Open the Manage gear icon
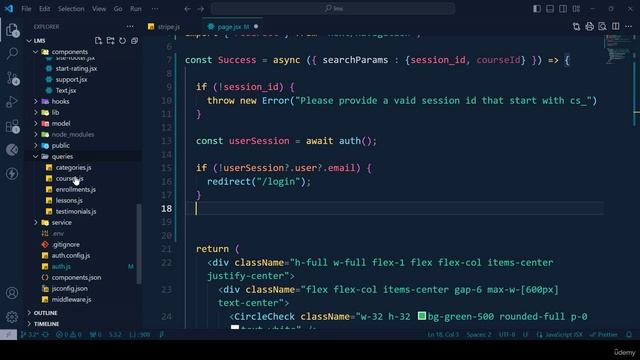The image size is (640, 360). (x=12, y=316)
